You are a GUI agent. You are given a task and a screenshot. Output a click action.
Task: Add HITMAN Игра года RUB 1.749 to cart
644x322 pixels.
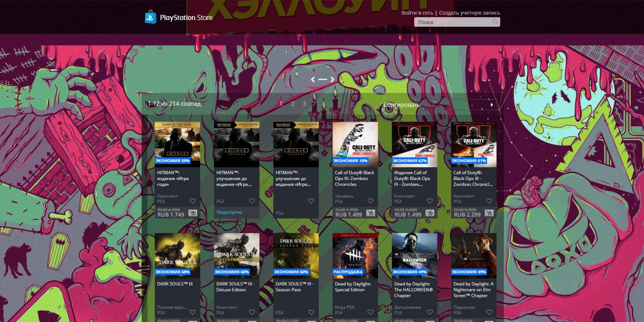click(193, 213)
